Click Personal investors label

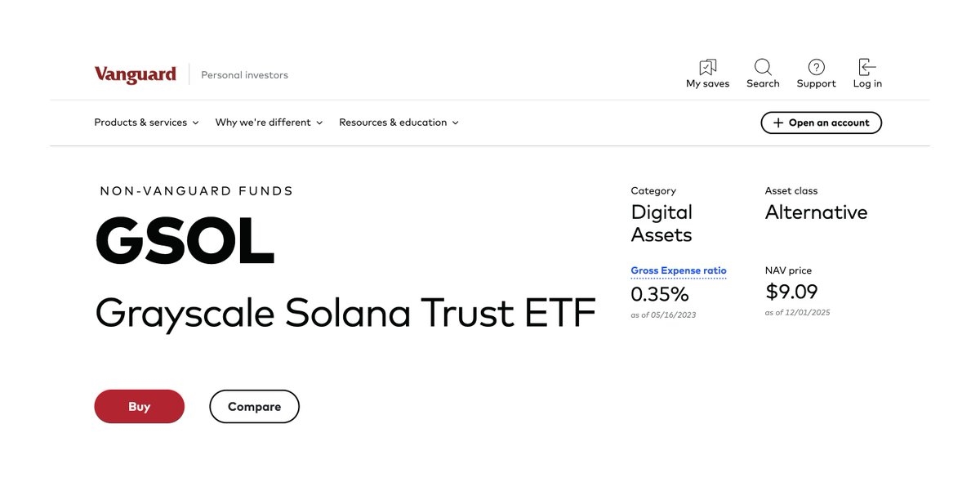pyautogui.click(x=244, y=75)
